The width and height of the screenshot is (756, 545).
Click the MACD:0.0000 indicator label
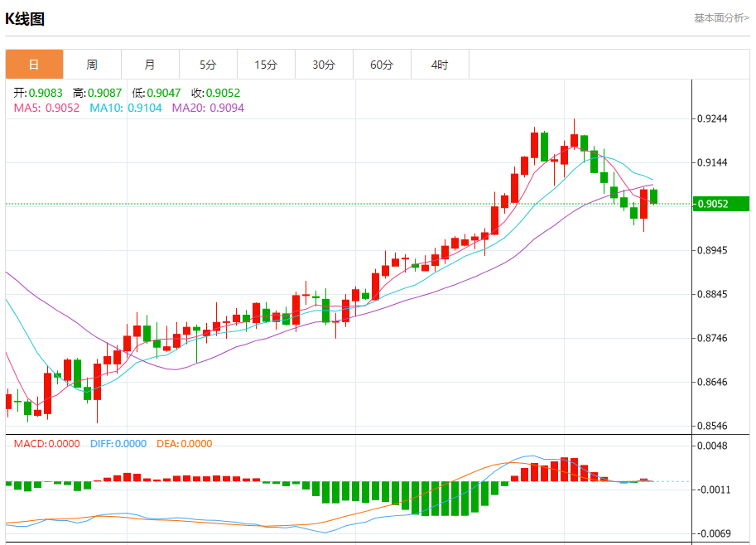pos(46,444)
